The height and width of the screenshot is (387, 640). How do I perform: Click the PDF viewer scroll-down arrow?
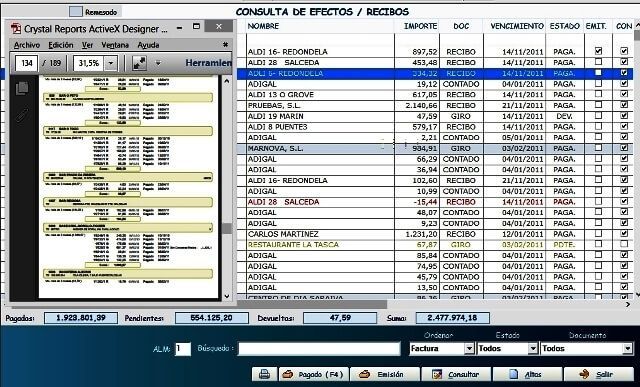[x=227, y=296]
